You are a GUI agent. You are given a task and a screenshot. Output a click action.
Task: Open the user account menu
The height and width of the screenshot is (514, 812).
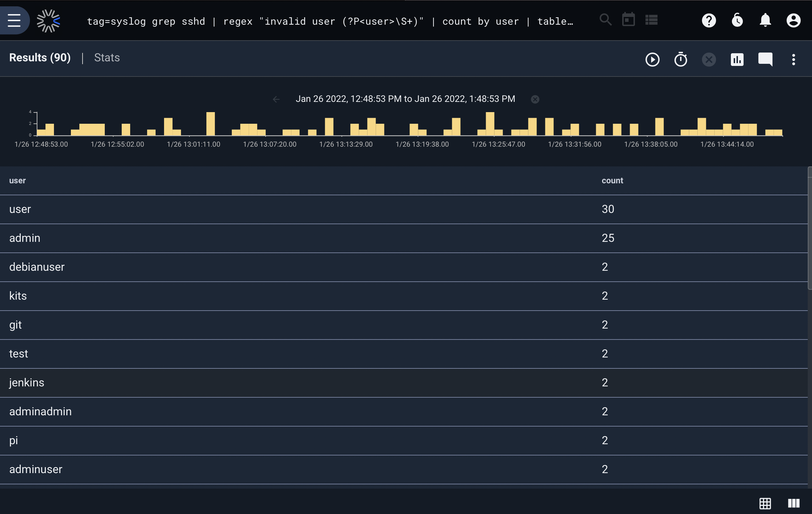[x=794, y=20]
